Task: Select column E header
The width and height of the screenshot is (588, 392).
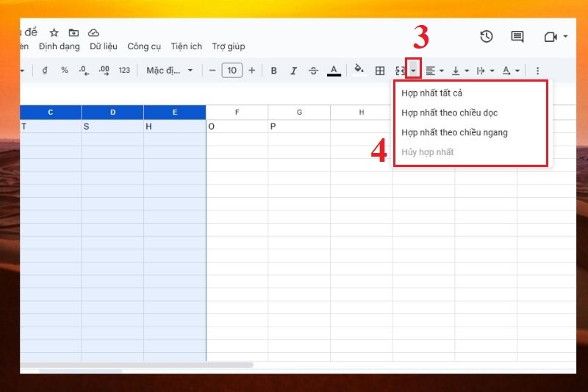Action: pos(175,113)
